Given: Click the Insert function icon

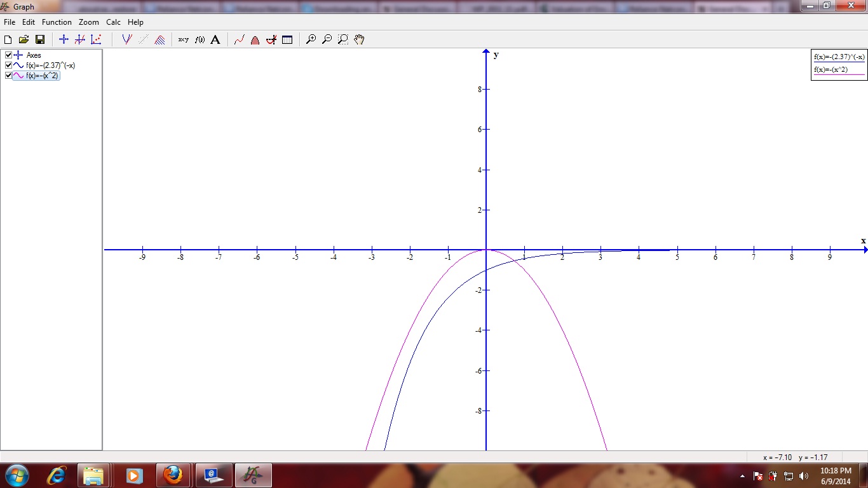Looking at the screenshot, I should (x=126, y=39).
